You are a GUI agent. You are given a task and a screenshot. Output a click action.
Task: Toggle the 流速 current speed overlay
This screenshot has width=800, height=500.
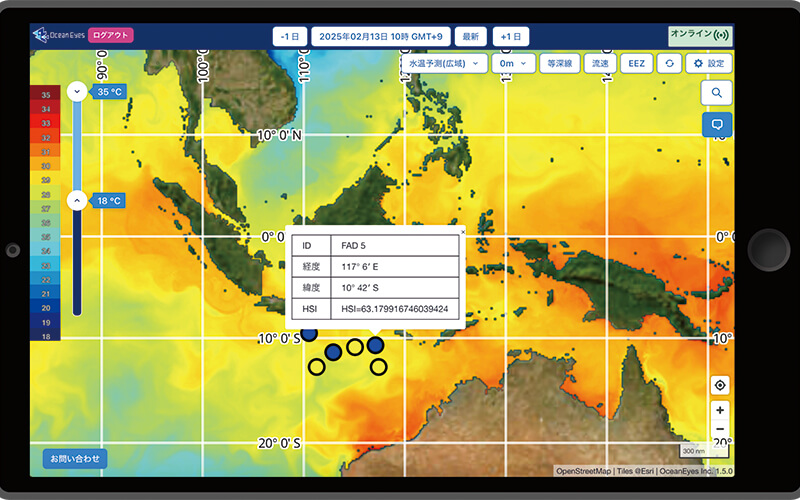tap(600, 64)
